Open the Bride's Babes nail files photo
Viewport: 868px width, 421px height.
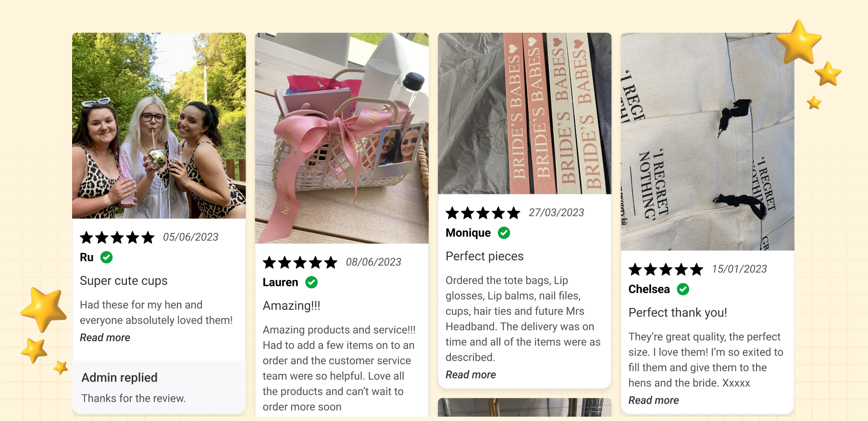[x=525, y=114]
